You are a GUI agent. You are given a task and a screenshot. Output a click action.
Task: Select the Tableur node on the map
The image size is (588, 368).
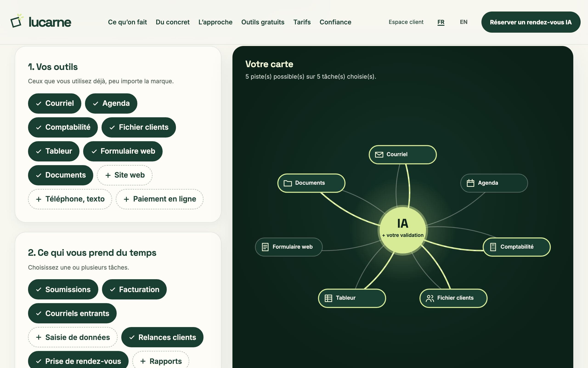point(352,298)
